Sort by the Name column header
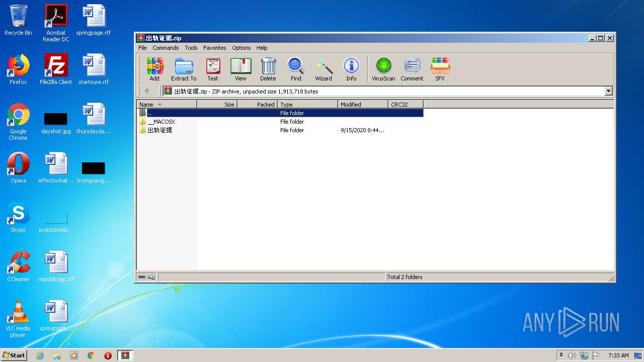The image size is (644, 362). click(167, 104)
